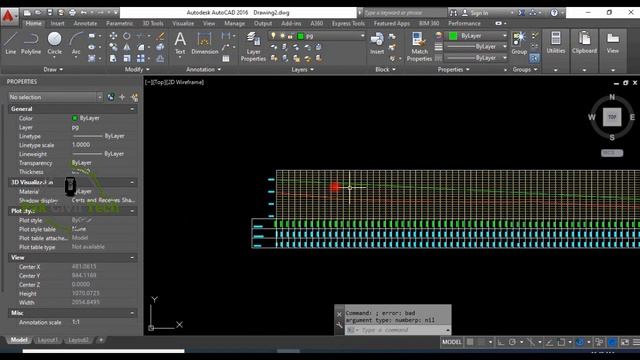The width and height of the screenshot is (640, 360).
Task: Open the object color ByLayer dropdown
Action: click(478, 36)
